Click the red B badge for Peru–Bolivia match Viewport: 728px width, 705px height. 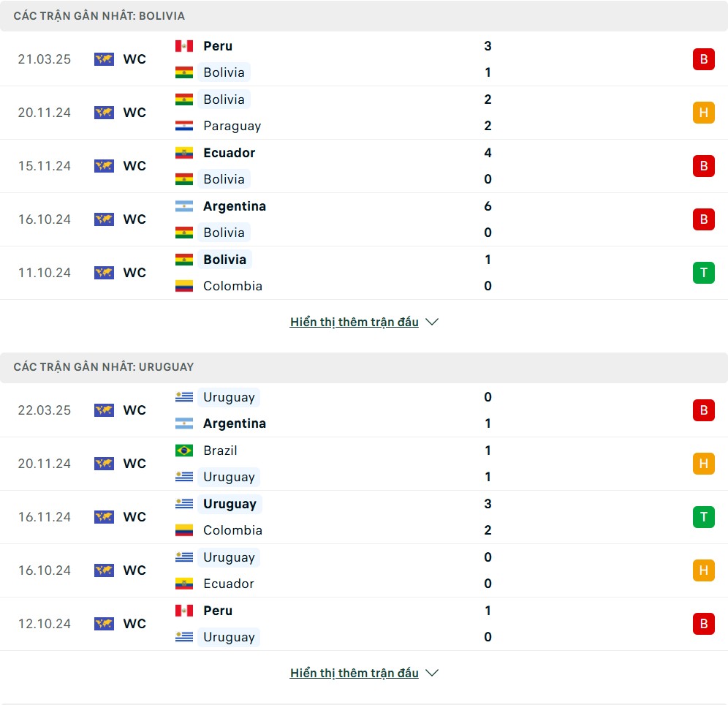point(703,59)
